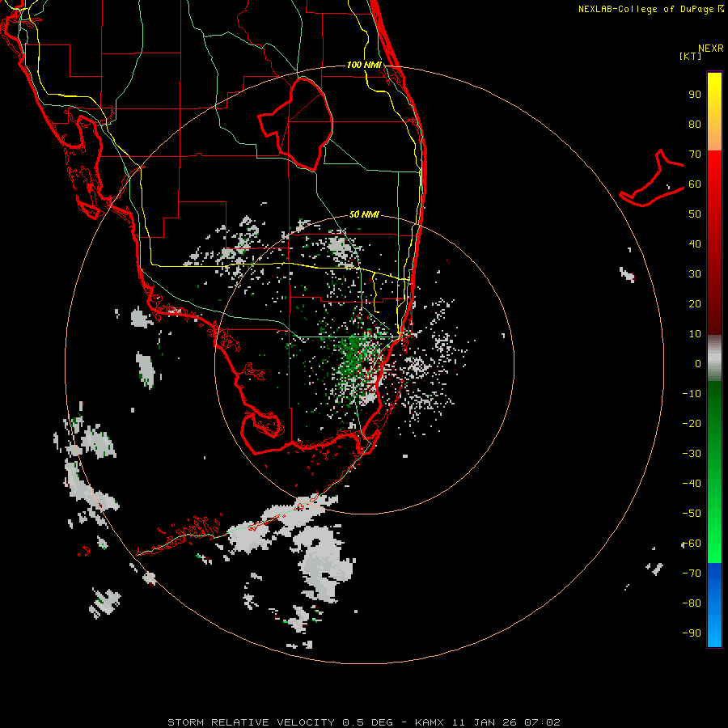
Task: Click the '0' scale label
Action: [698, 363]
